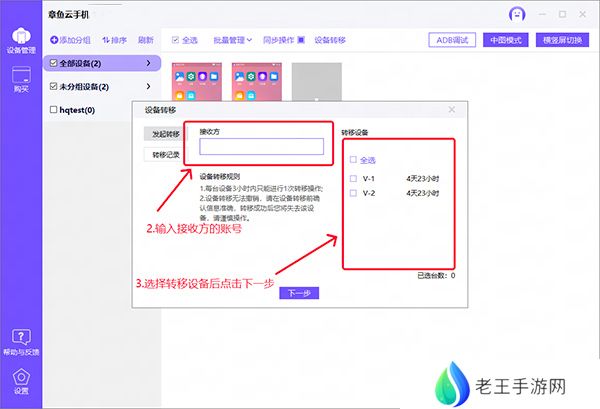Click the ADB调试 button
This screenshot has height=409, width=600.
tap(452, 40)
